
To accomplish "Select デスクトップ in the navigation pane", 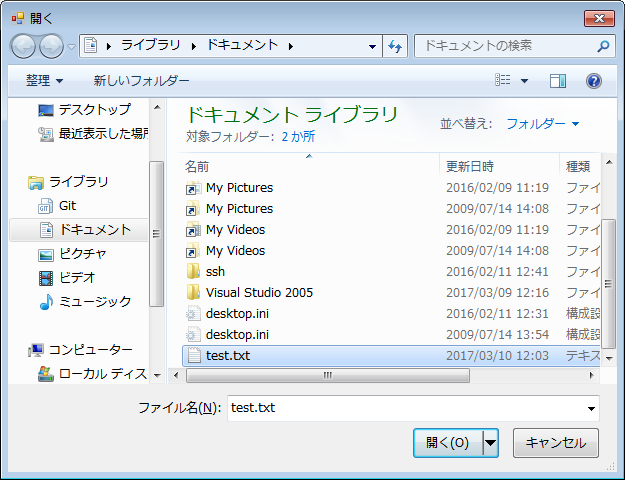I will coord(85,109).
